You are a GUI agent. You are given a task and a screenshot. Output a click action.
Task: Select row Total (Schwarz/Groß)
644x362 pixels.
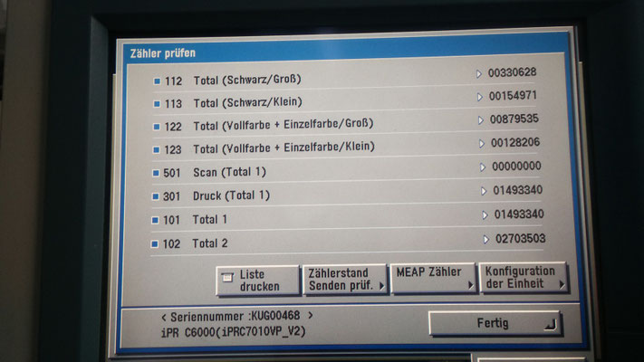coord(247,80)
